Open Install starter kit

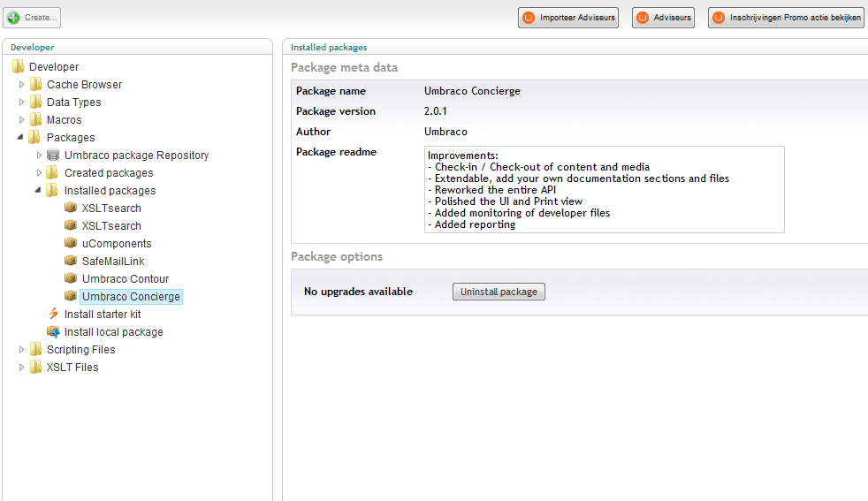[x=103, y=315]
